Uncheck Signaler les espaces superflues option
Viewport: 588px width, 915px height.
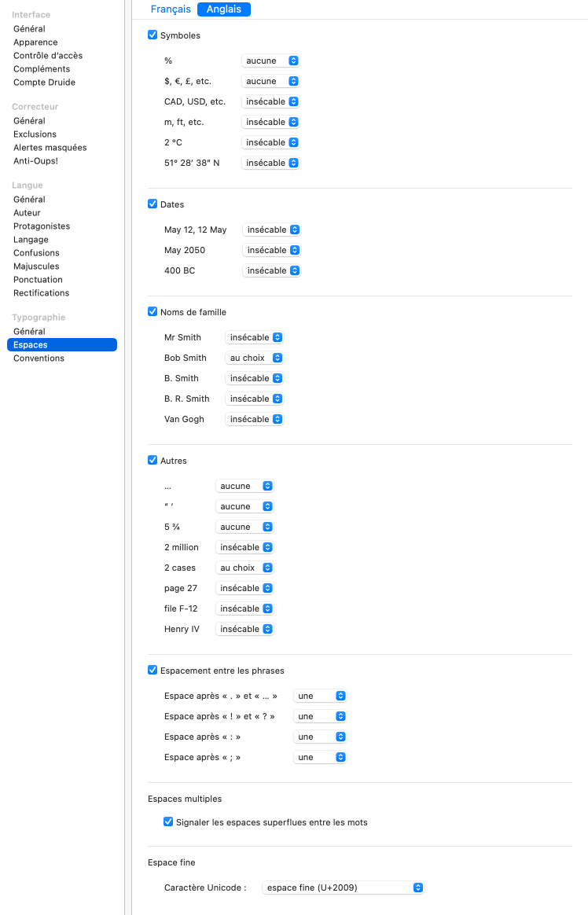(x=168, y=822)
